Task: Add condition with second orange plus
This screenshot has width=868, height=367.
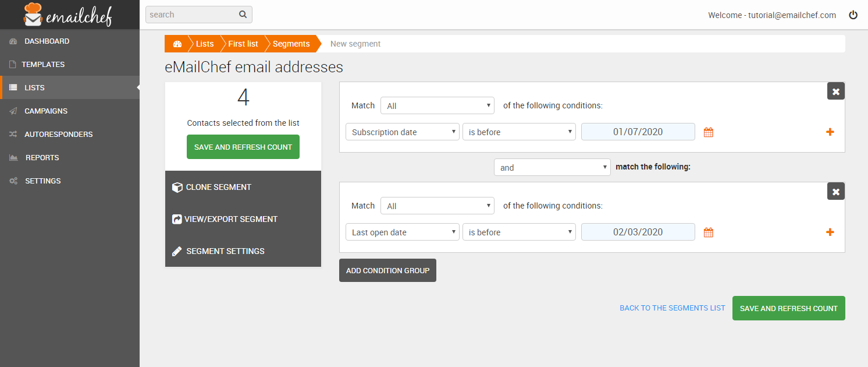Action: point(830,232)
